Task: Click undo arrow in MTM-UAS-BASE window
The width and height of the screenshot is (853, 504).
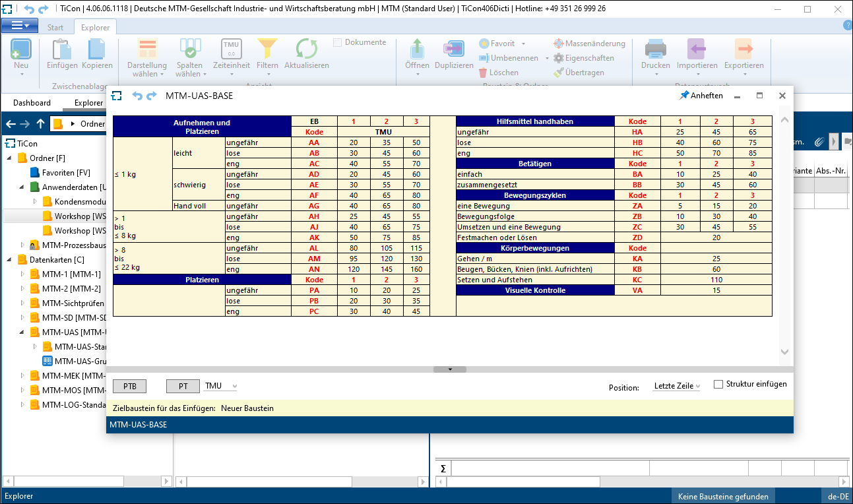Action: tap(137, 96)
